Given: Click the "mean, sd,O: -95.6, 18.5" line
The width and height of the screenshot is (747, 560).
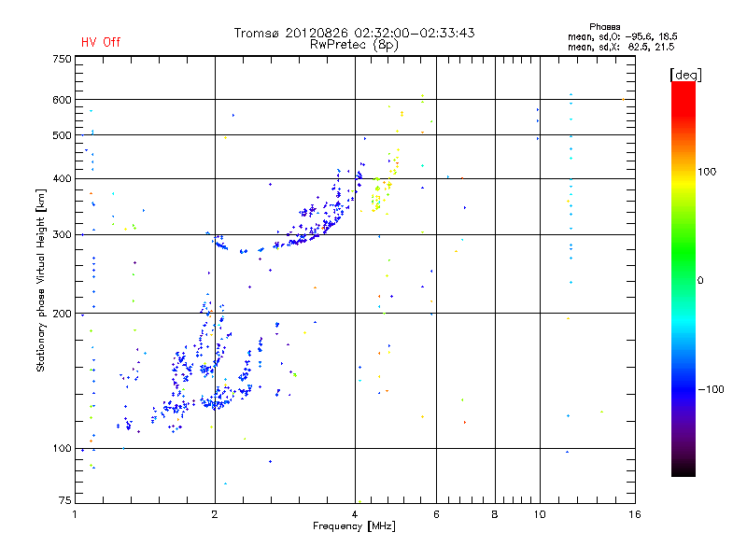Looking at the screenshot, I should click(623, 36).
